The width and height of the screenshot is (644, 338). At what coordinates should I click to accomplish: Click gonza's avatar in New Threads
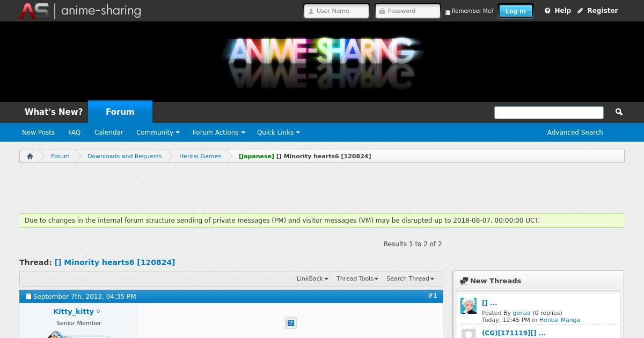click(x=469, y=306)
